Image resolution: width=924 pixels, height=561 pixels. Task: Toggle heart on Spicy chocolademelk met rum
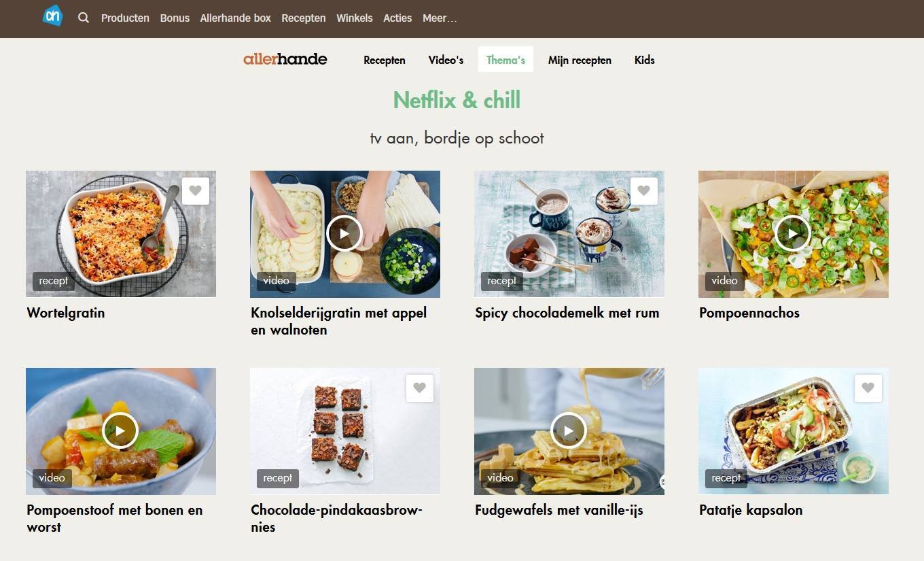click(x=644, y=191)
